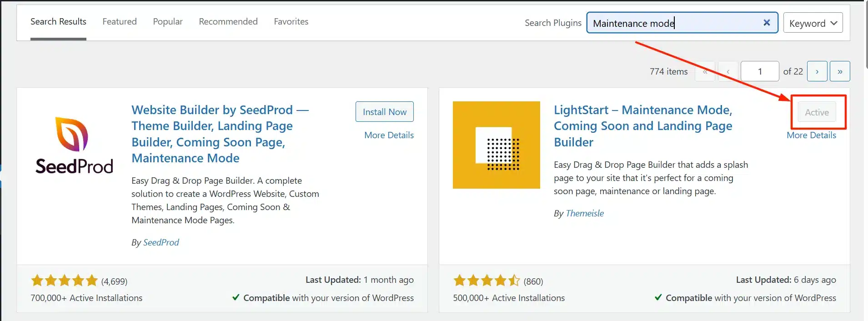The image size is (868, 321).
Task: Open the Themeisle author link
Action: [585, 213]
